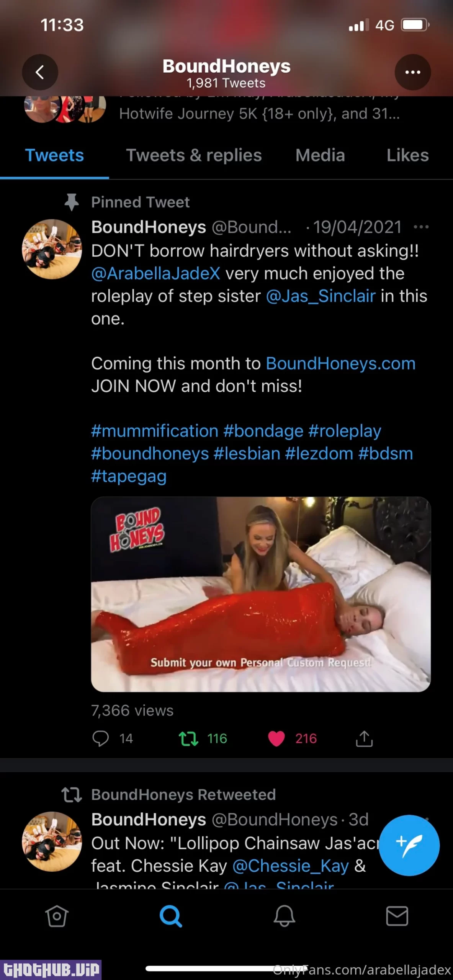Open the @ArabellaJadeX mention link

(x=155, y=274)
